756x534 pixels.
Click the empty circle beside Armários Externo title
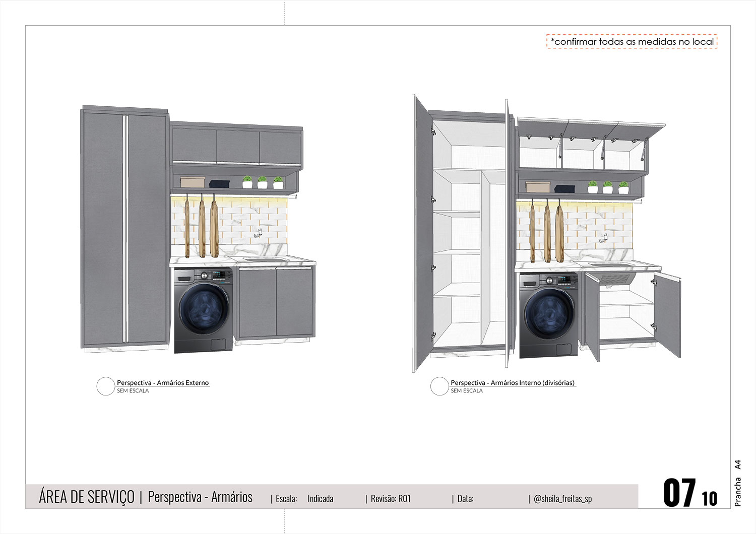pos(105,386)
